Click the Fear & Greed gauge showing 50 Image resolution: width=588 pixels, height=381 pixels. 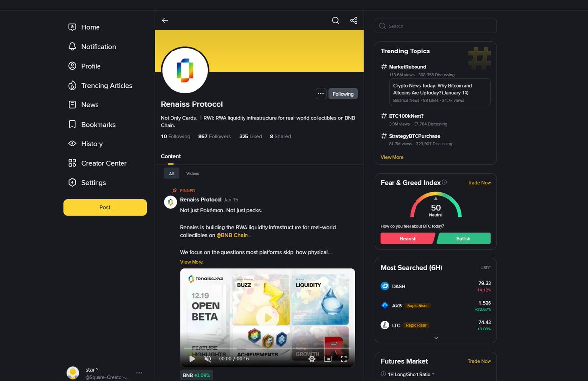(x=436, y=205)
